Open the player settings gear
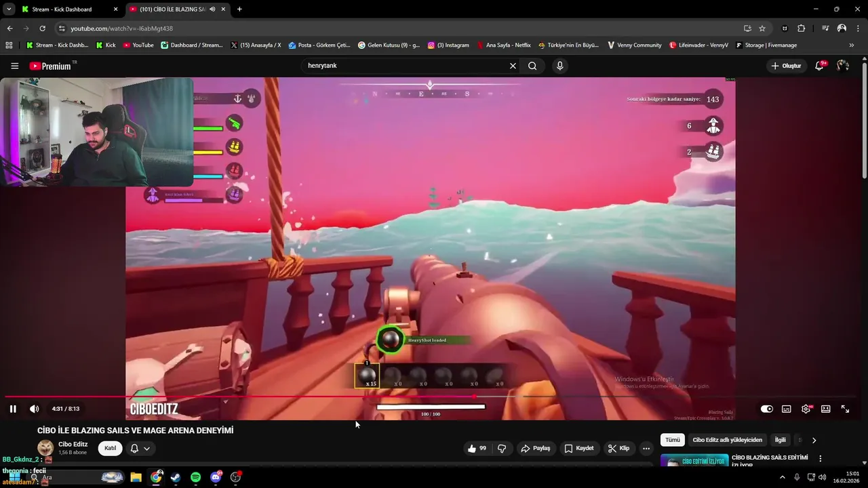Image resolution: width=868 pixels, height=488 pixels. click(x=806, y=409)
